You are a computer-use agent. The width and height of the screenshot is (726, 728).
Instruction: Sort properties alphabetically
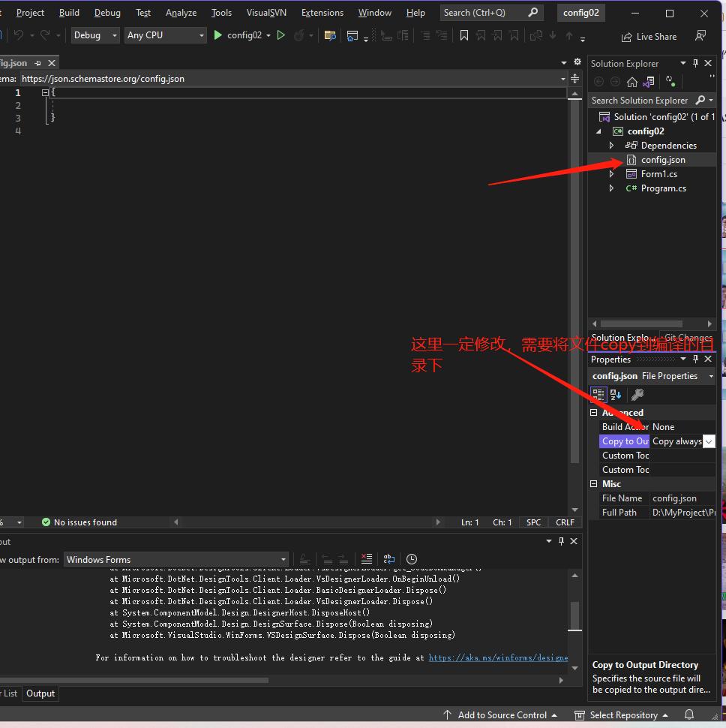616,395
